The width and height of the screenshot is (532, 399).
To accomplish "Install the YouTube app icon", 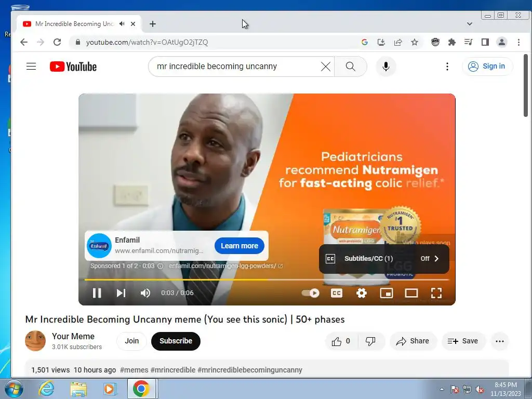I will click(381, 42).
